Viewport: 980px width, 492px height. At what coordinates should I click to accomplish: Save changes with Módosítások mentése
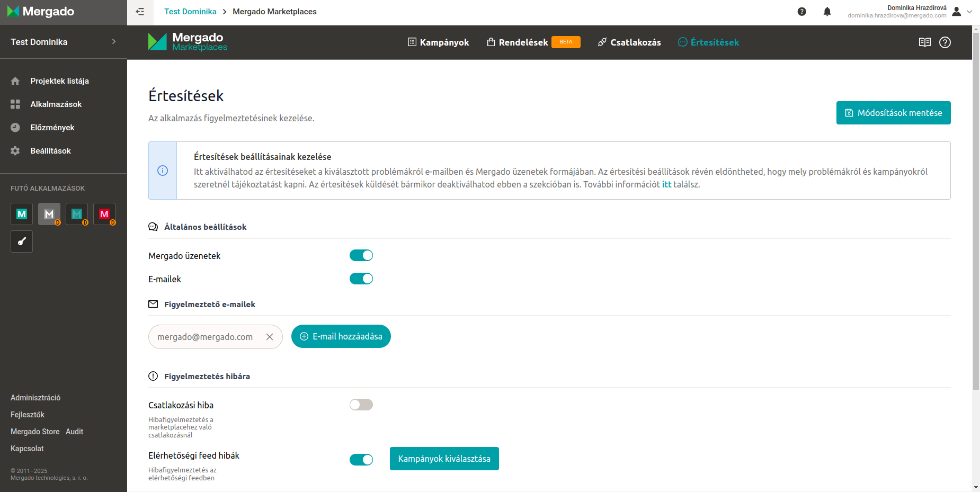(x=893, y=113)
